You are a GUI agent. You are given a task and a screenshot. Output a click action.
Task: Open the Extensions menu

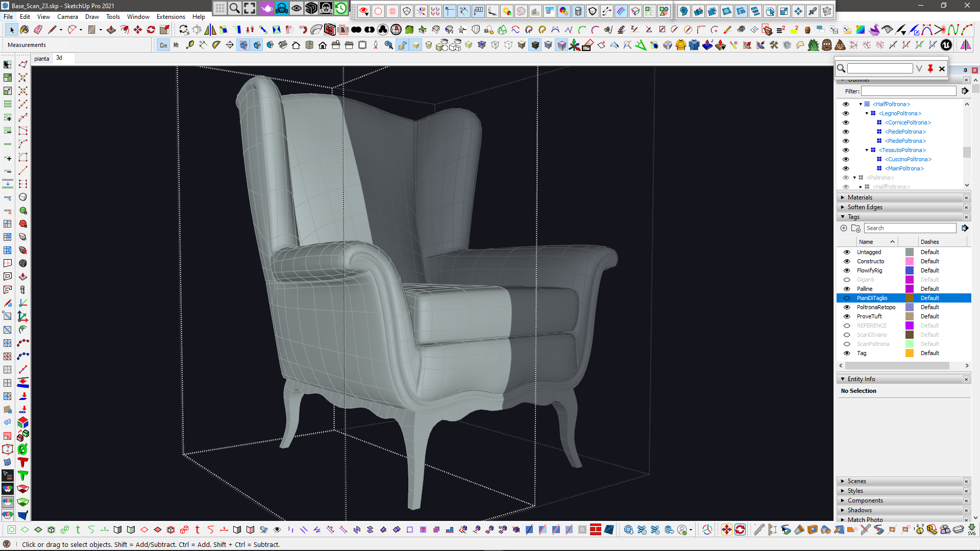pyautogui.click(x=170, y=17)
